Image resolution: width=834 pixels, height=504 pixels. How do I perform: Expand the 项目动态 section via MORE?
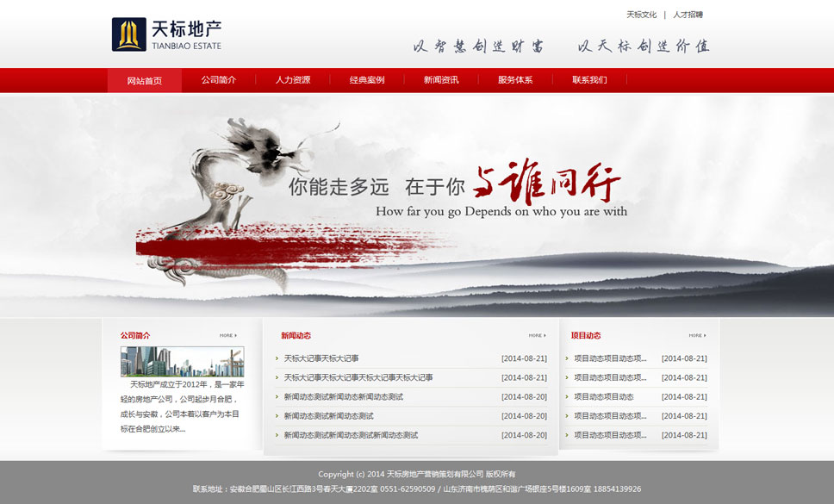coord(694,336)
